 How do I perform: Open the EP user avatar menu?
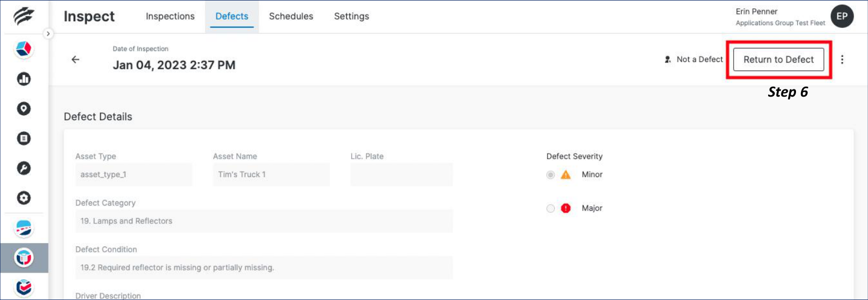tap(842, 17)
